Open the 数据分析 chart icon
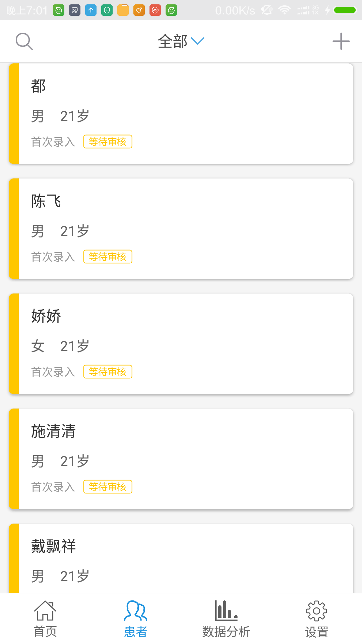362x644 pixels. point(226,611)
